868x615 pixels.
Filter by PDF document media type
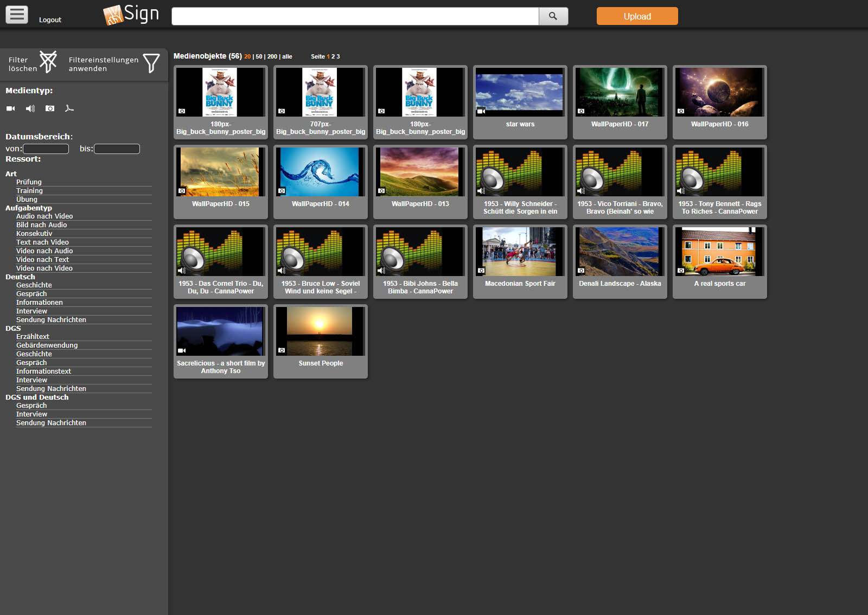point(69,108)
